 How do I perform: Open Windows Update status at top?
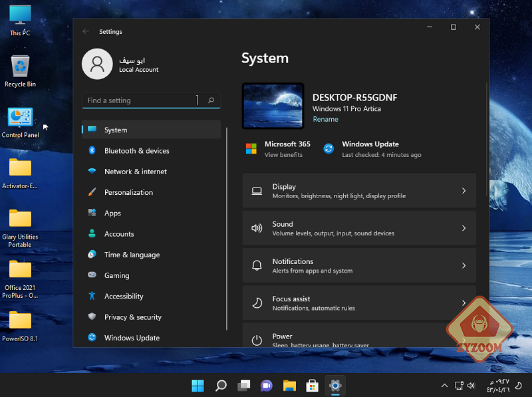381,150
